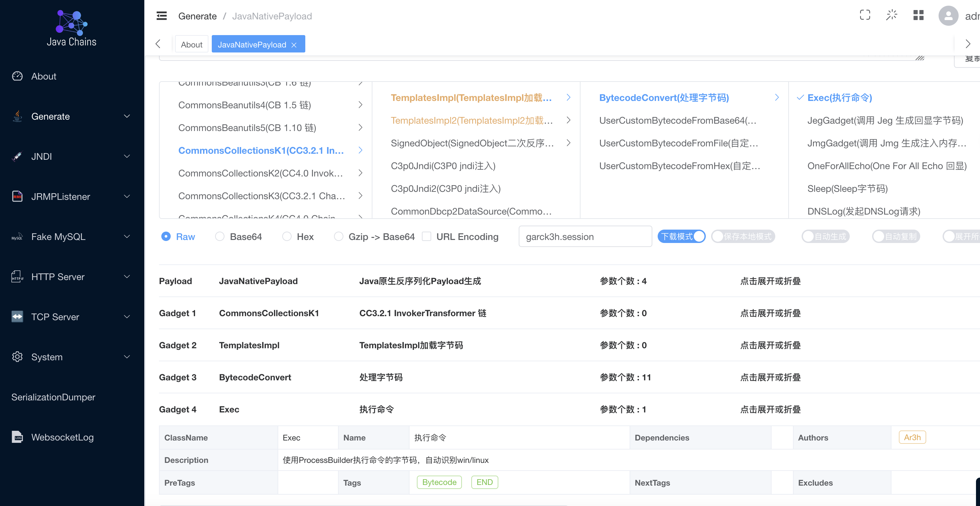Expand Gadget 3 BytecodeConvert row details

pyautogui.click(x=770, y=377)
